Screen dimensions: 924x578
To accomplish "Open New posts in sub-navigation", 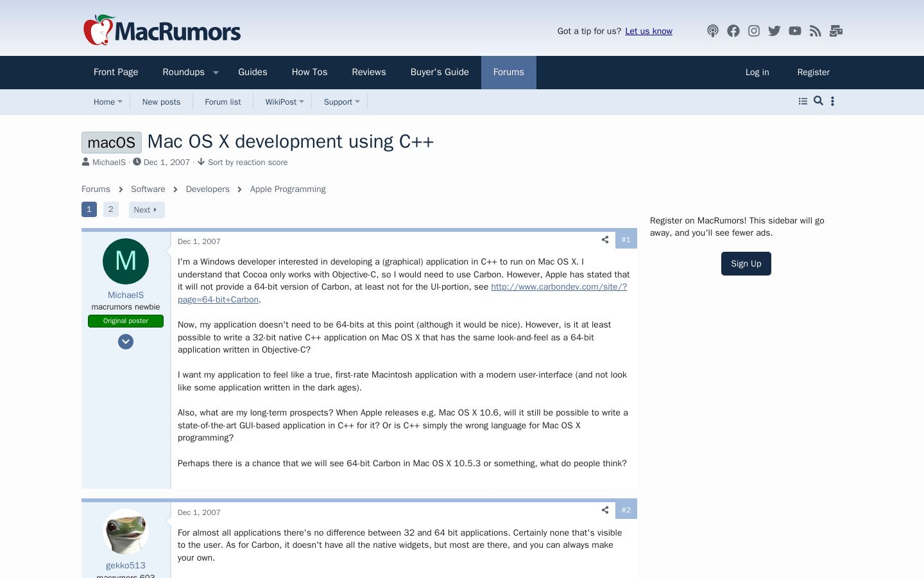I will [x=162, y=101].
